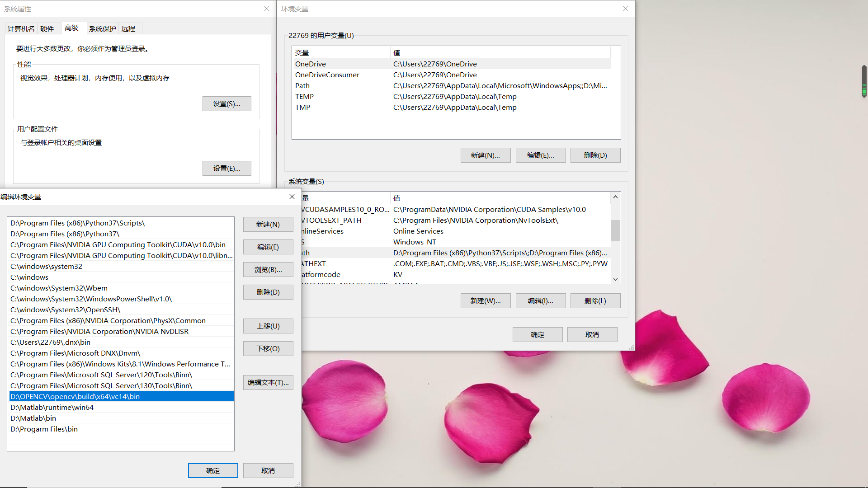Select the CUDA v10.0\bin path entry

point(121,245)
